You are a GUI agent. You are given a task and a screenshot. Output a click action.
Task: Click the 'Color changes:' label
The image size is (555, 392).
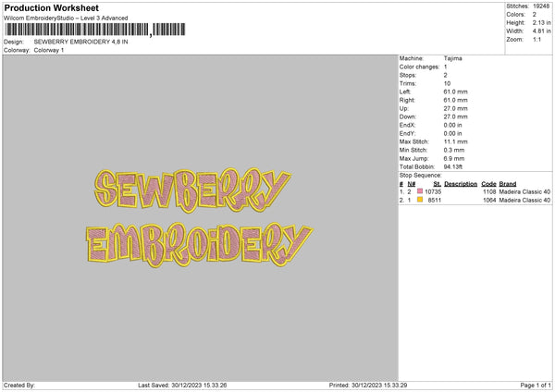(x=419, y=67)
